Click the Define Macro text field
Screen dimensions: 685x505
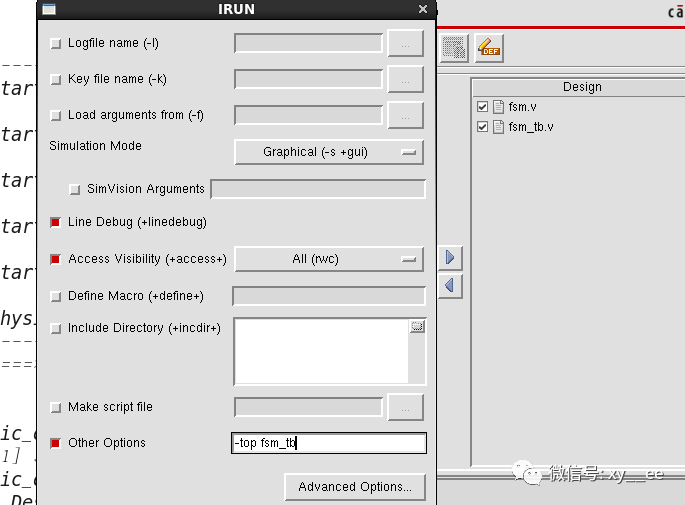tap(329, 296)
